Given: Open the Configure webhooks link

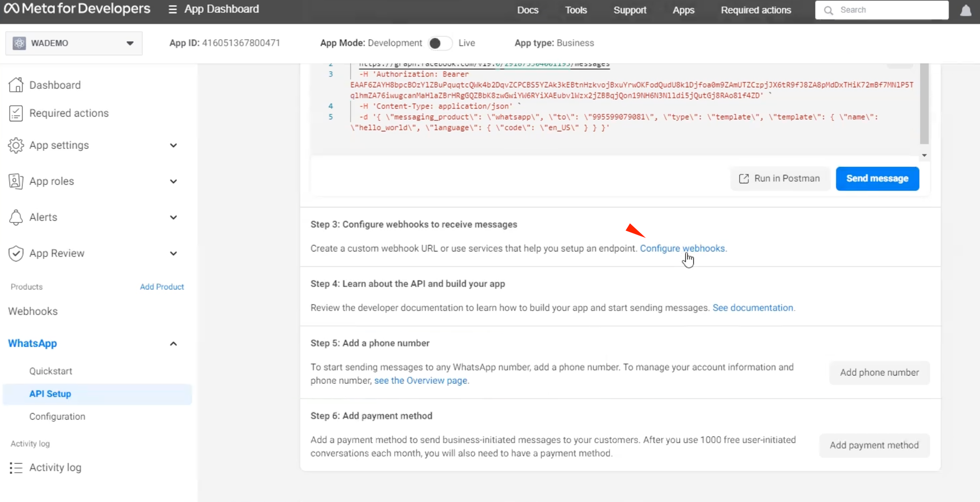Looking at the screenshot, I should (x=683, y=248).
